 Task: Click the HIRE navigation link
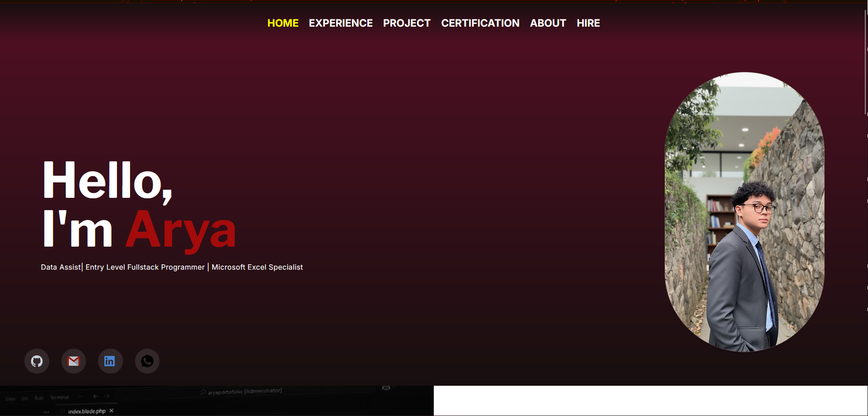(588, 23)
